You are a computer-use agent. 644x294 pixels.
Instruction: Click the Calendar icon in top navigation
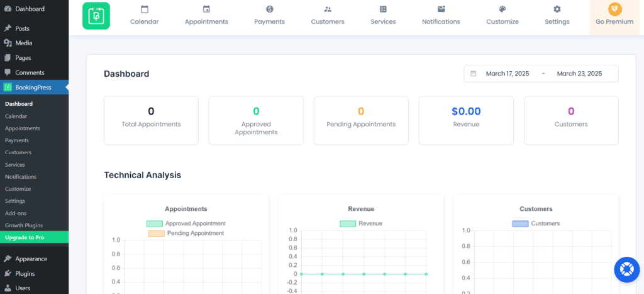click(144, 9)
